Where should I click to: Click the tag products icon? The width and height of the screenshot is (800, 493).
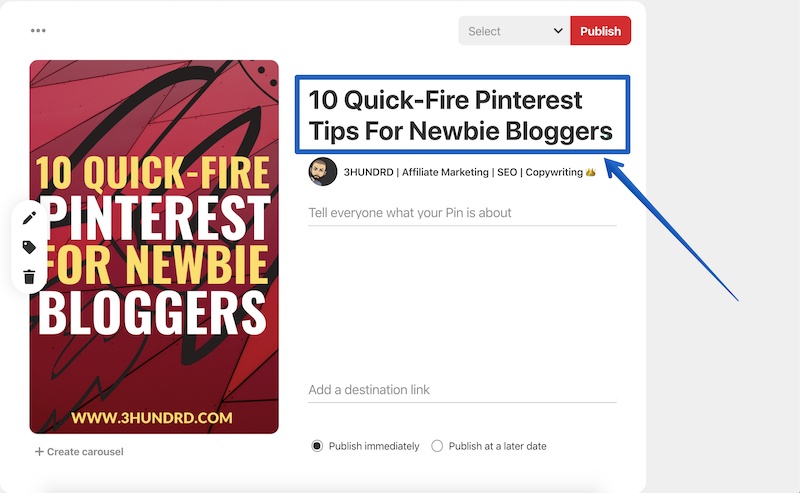pyautogui.click(x=30, y=247)
